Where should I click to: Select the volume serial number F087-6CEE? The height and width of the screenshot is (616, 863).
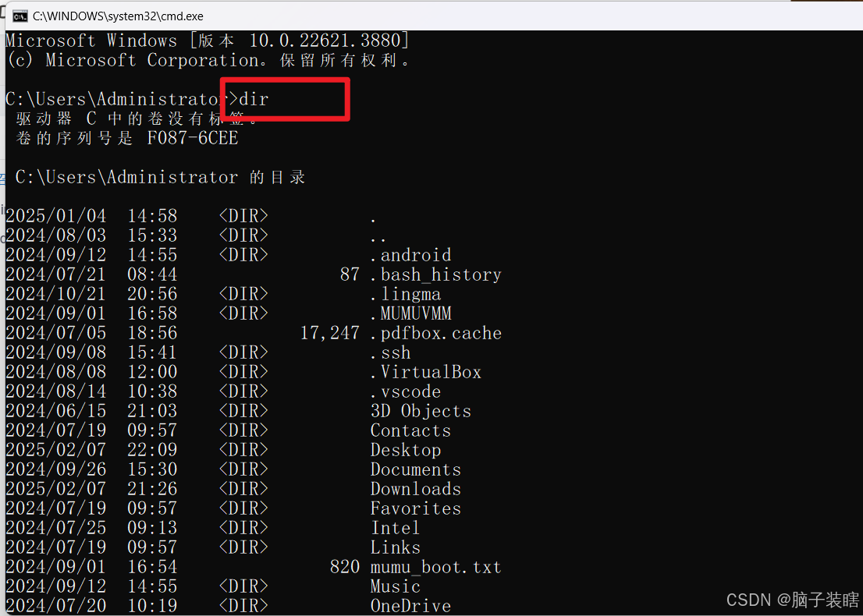coord(193,138)
